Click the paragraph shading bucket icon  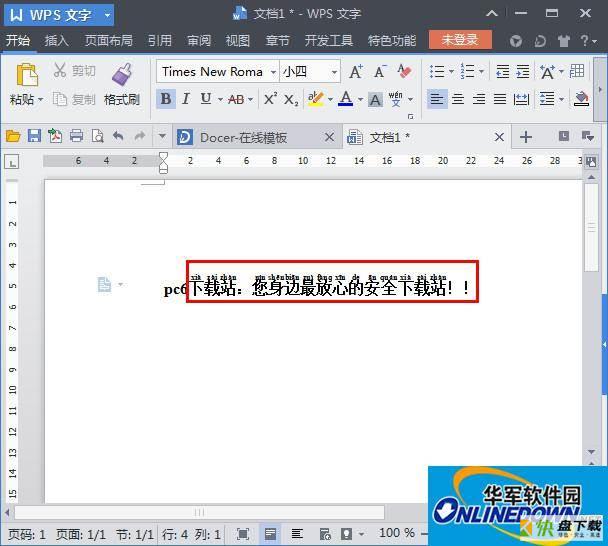(581, 99)
